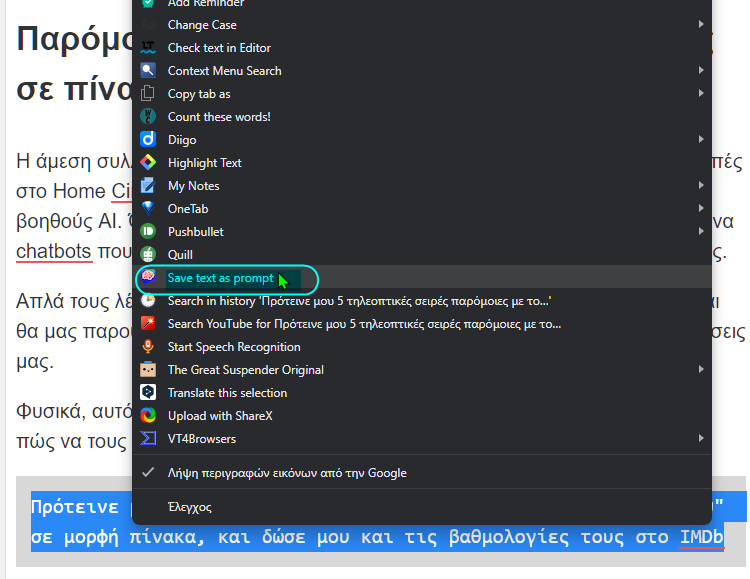Choose Quill from the context menu
The image size is (750, 579).
click(422, 255)
